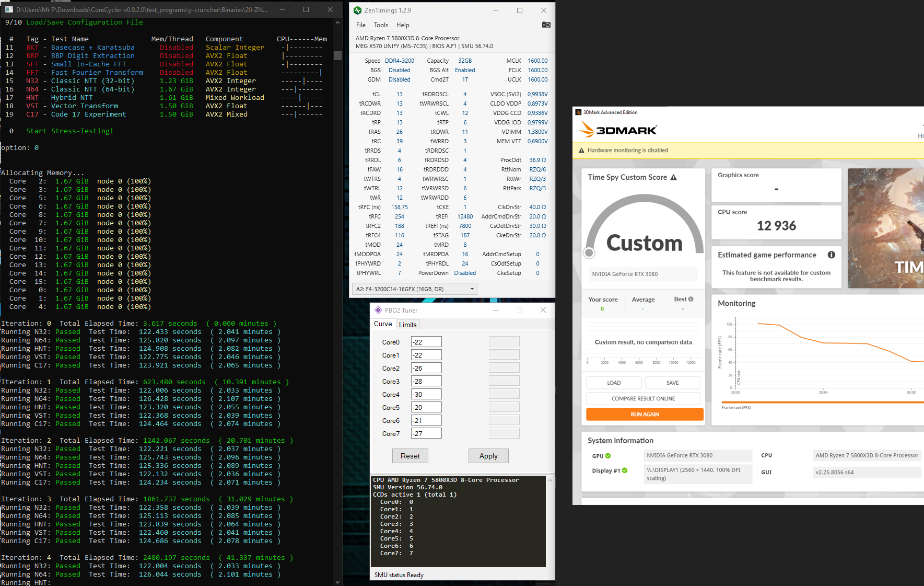The height and width of the screenshot is (586, 924).
Task: Click the PBO2 Tuner title bar icon
Action: tap(378, 310)
